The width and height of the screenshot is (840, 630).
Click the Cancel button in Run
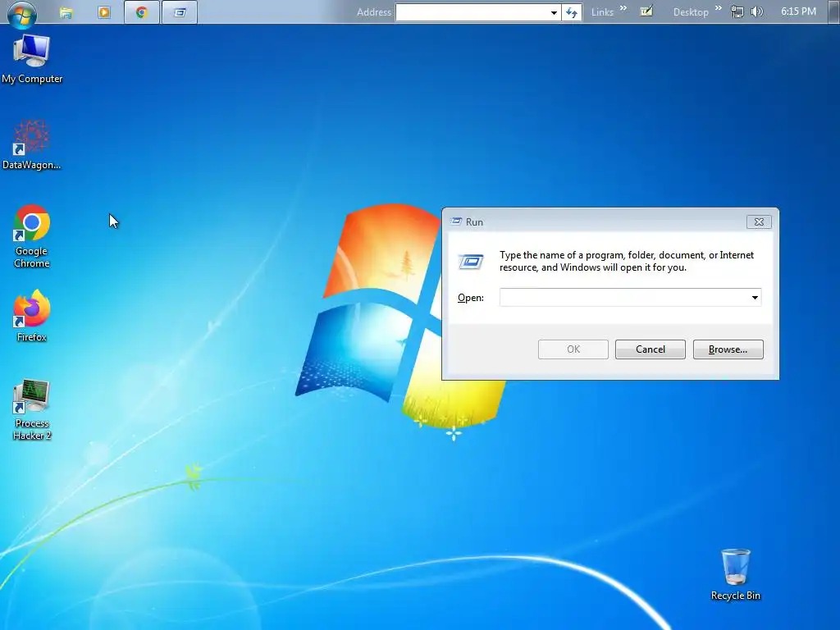pyautogui.click(x=651, y=349)
